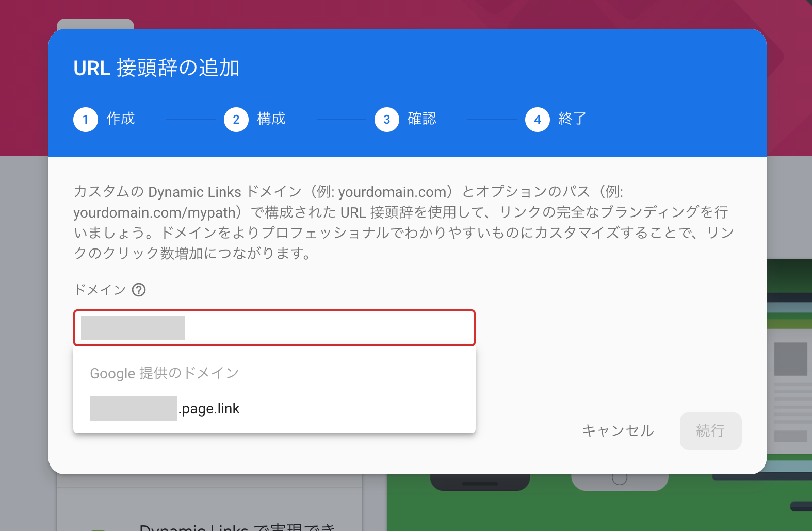Click the help icon next to ドメイン
The image size is (812, 531).
pyautogui.click(x=139, y=290)
